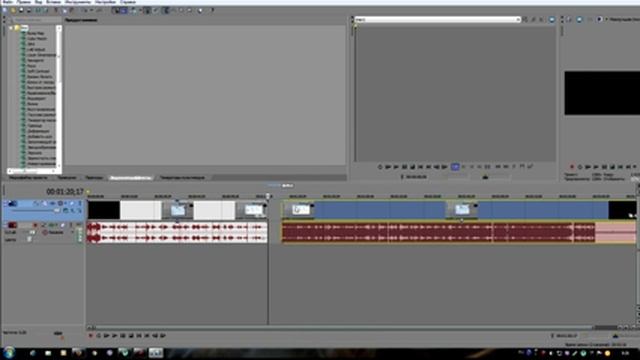This screenshot has height=360, width=640.
Task: Minimize the video track header
Action: pyautogui.click(x=5, y=202)
